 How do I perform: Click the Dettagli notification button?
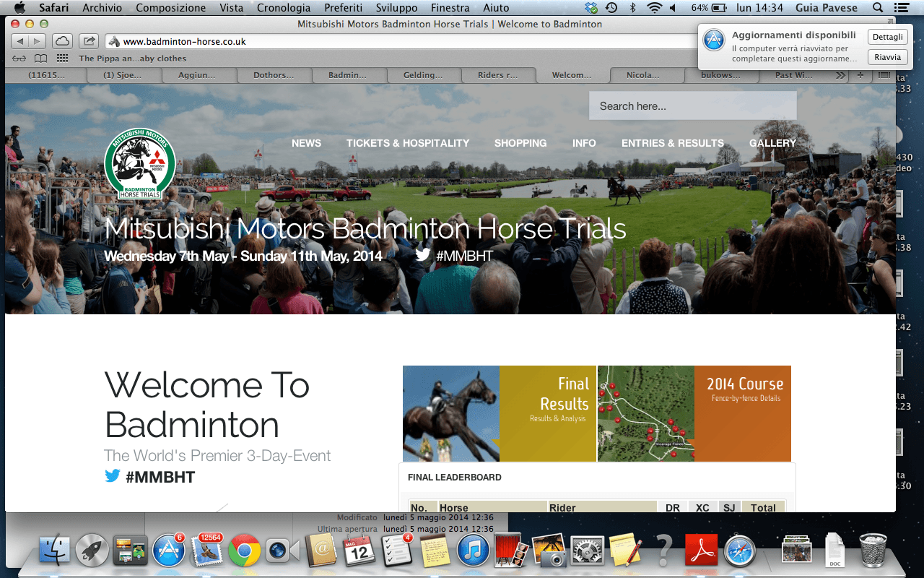coord(887,38)
